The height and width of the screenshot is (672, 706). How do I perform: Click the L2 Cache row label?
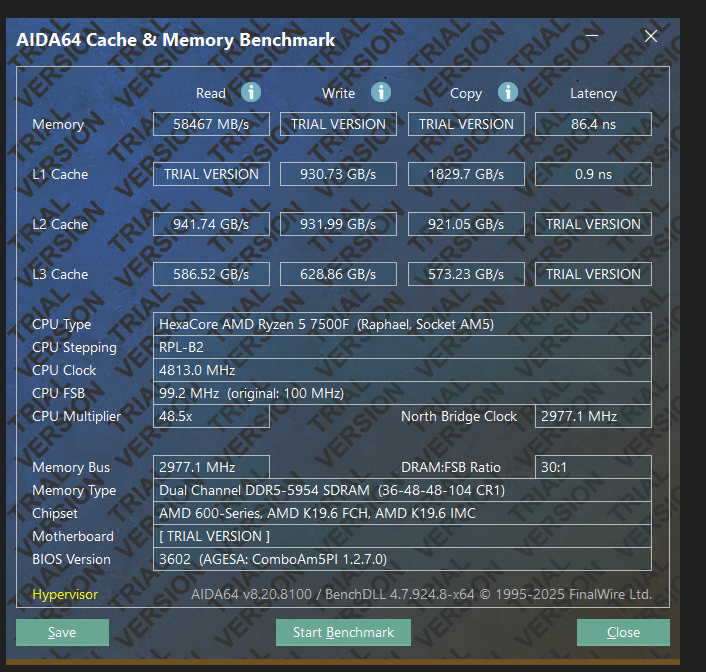[x=60, y=224]
